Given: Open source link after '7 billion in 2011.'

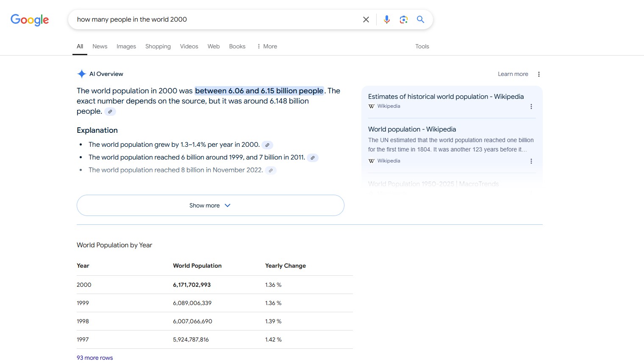Looking at the screenshot, I should (313, 158).
